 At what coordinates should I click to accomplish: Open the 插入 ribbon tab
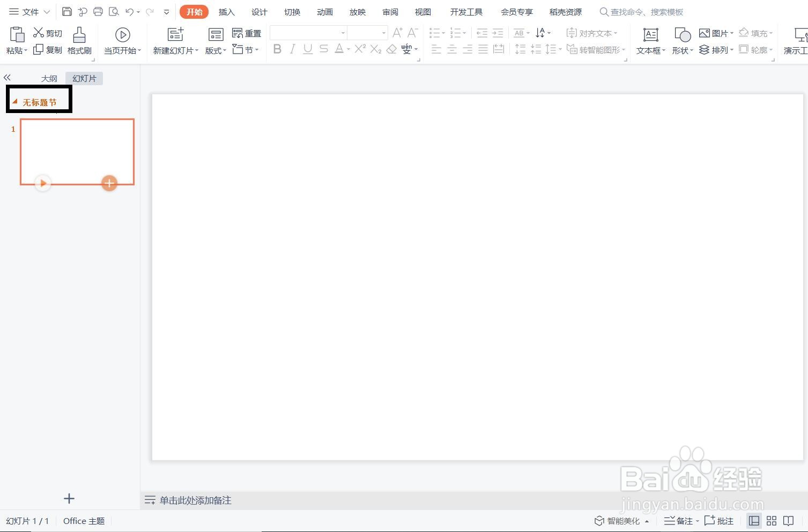pos(227,12)
